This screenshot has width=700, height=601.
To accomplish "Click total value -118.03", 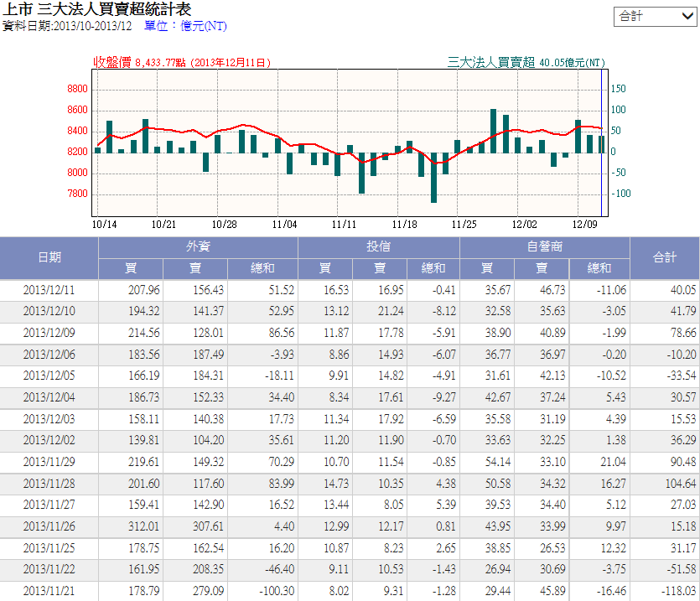I will [x=678, y=591].
